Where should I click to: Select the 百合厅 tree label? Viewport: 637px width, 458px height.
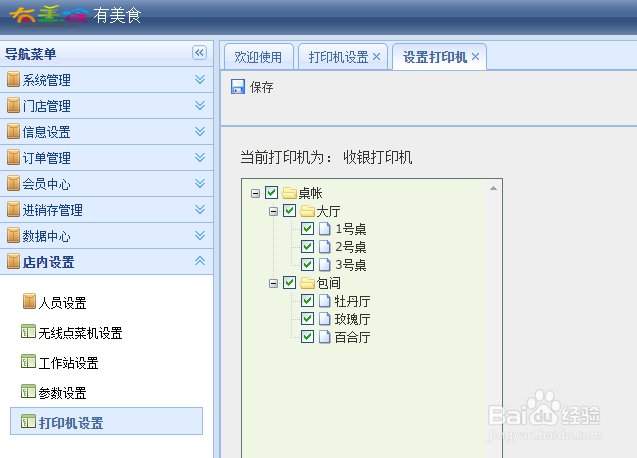352,337
